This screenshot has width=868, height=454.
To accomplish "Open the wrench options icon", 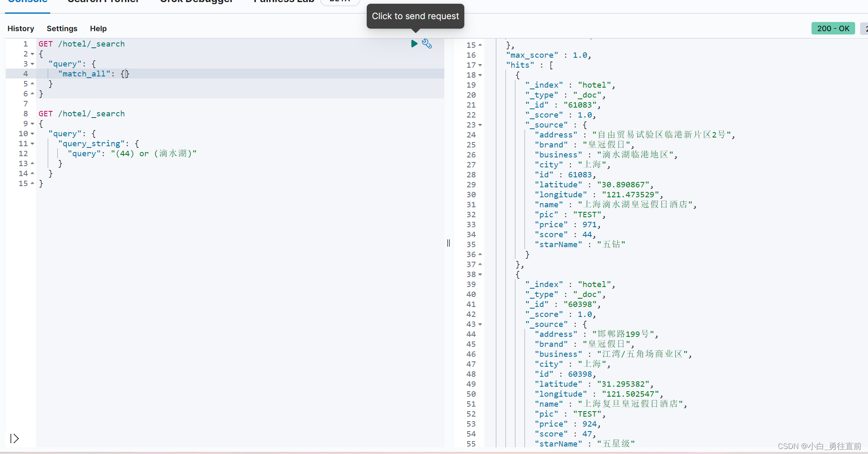I will point(427,44).
